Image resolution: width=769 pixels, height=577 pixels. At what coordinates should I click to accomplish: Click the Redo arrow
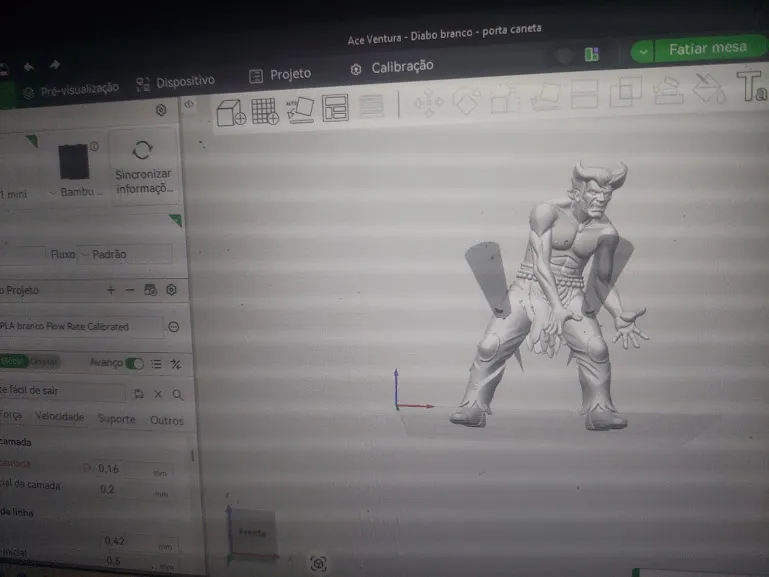click(55, 64)
